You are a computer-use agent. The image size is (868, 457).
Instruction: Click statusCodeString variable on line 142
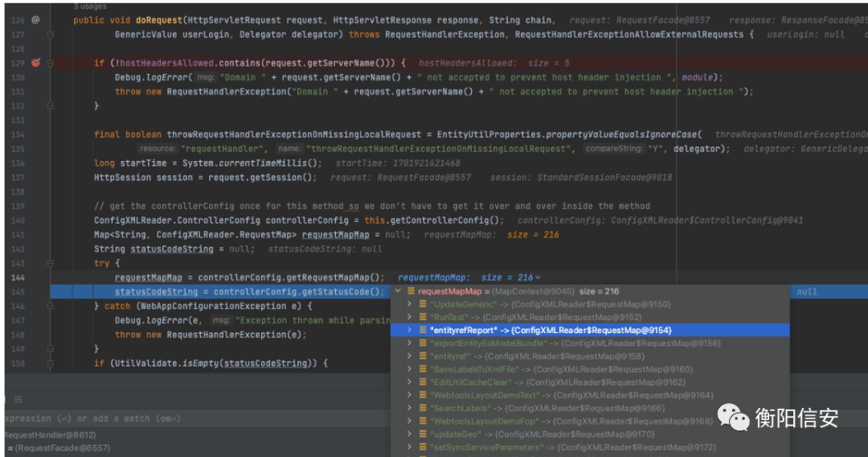[x=172, y=249]
